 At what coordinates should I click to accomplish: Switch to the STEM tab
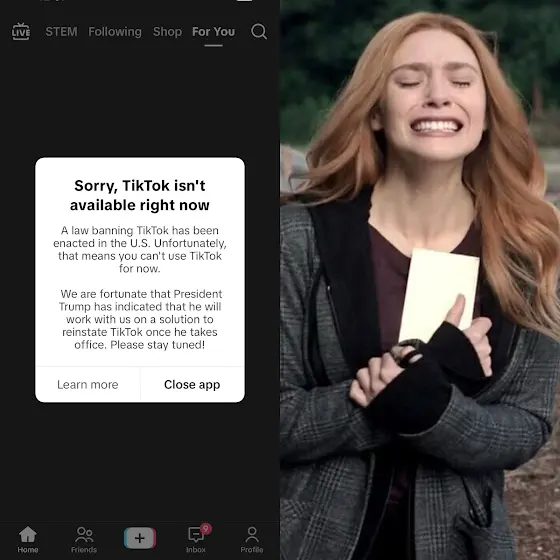click(61, 31)
